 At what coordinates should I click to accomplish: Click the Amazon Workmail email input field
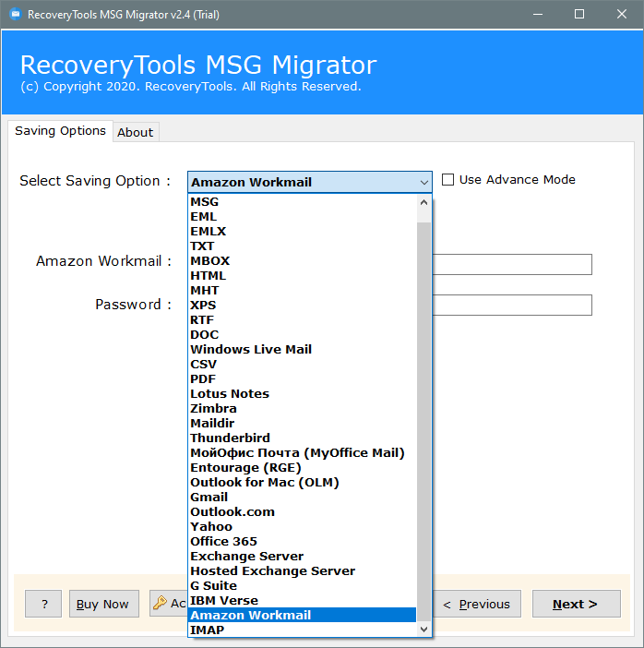pyautogui.click(x=512, y=265)
